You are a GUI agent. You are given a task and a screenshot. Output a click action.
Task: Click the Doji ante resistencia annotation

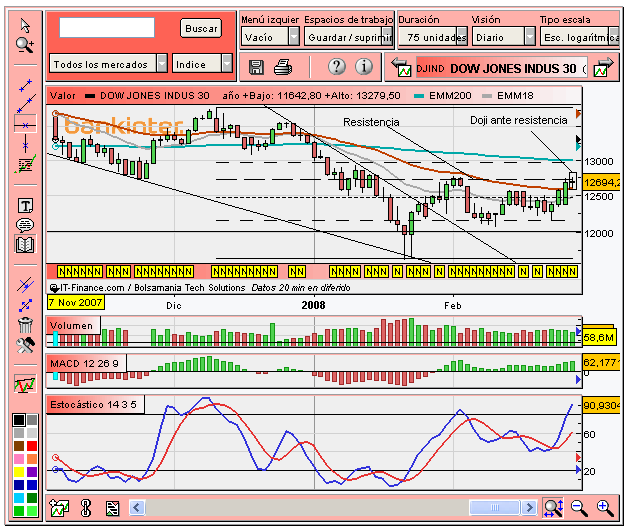(519, 120)
